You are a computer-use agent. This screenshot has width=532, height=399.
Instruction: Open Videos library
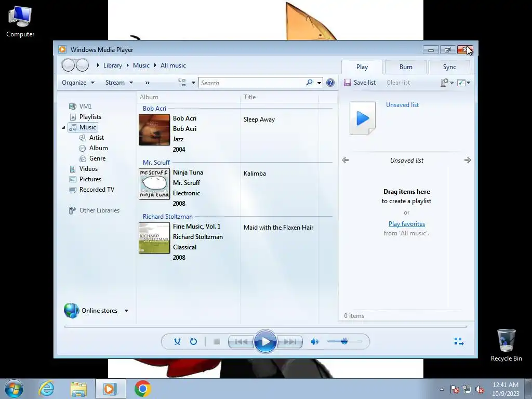(x=84, y=169)
